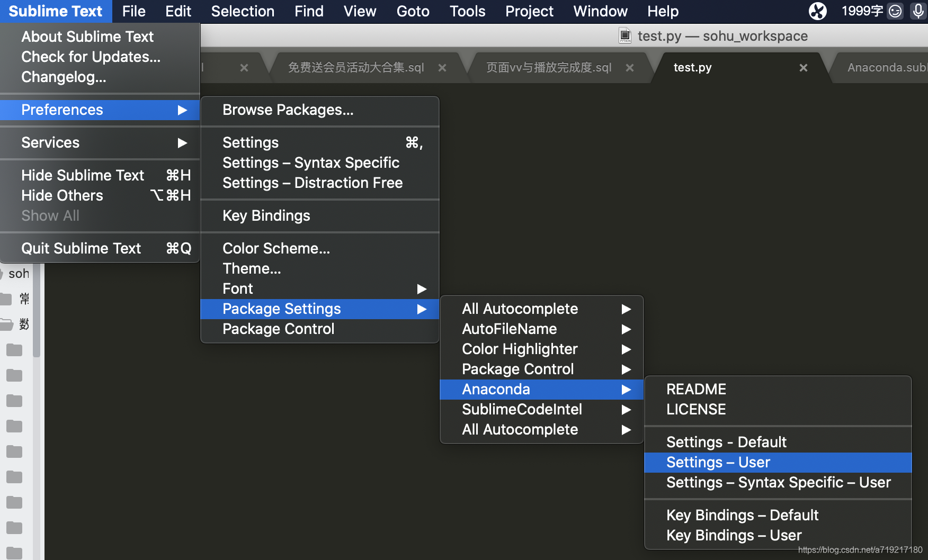The image size is (928, 560).
Task: Open the Tools menu
Action: point(467,11)
